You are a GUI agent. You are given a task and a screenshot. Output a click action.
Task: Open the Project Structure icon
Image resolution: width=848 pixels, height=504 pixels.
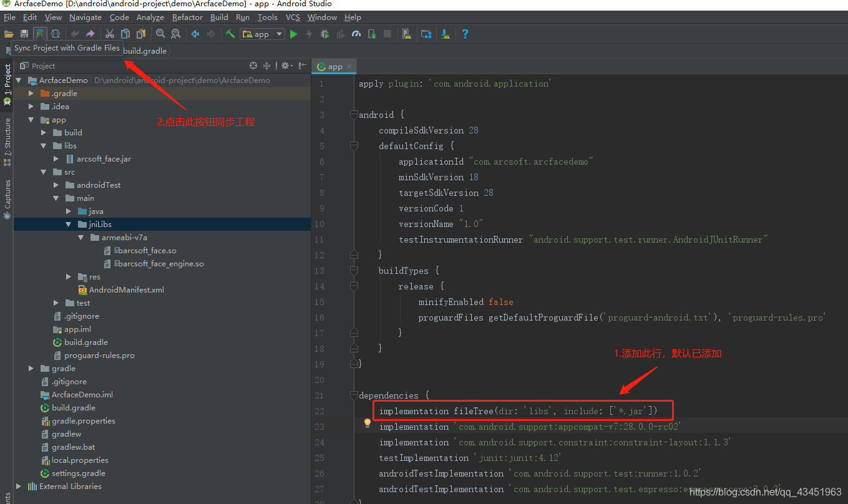(x=426, y=34)
